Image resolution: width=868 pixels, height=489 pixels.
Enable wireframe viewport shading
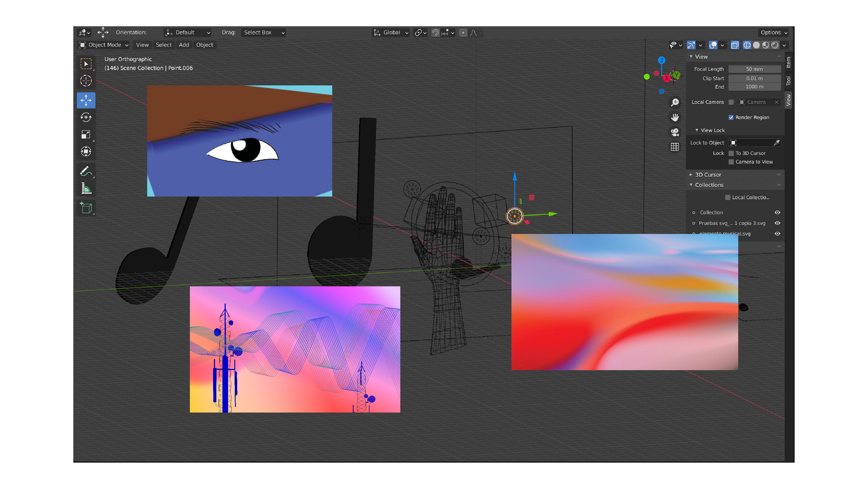pyautogui.click(x=747, y=45)
